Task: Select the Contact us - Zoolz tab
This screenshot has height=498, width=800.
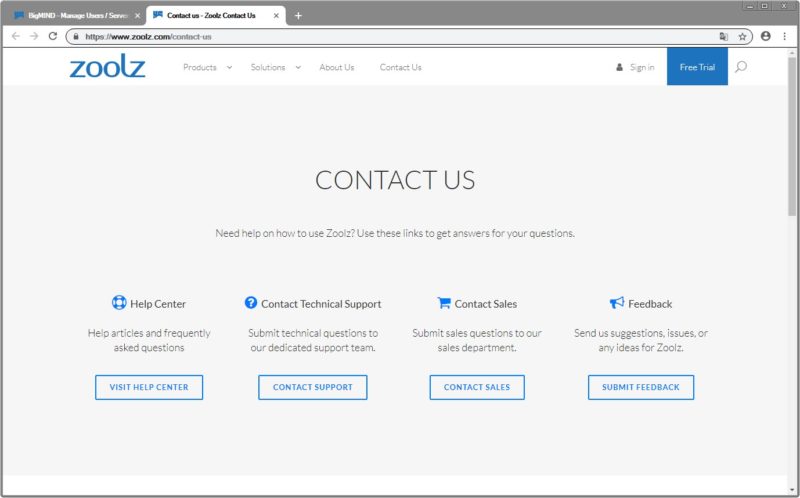Action: [x=216, y=16]
